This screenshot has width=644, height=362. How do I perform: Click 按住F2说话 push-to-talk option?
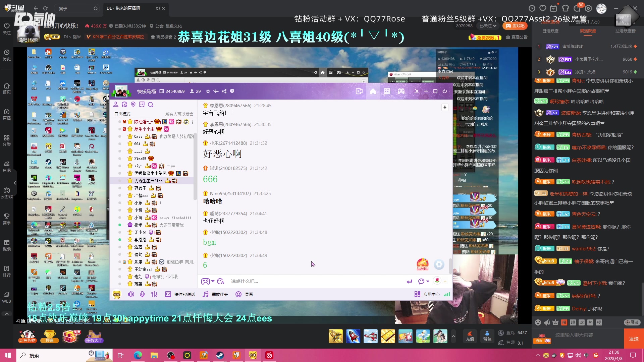point(180,294)
